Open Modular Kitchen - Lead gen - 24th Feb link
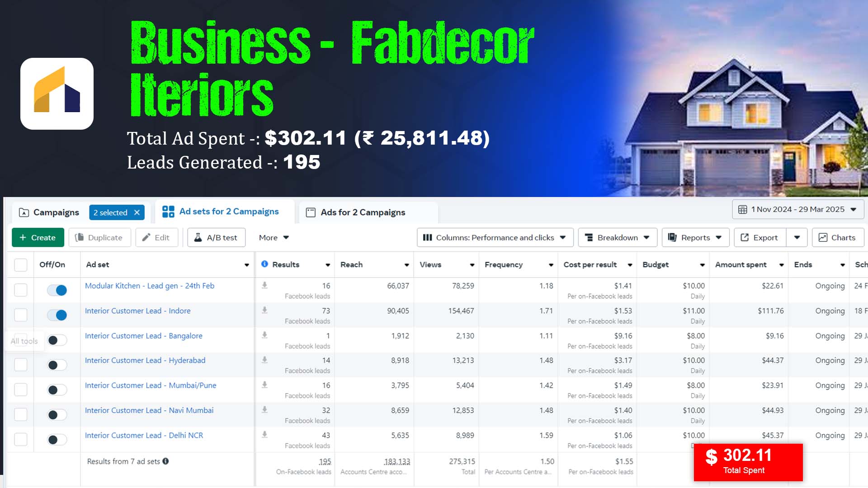The image size is (868, 488). (150, 286)
